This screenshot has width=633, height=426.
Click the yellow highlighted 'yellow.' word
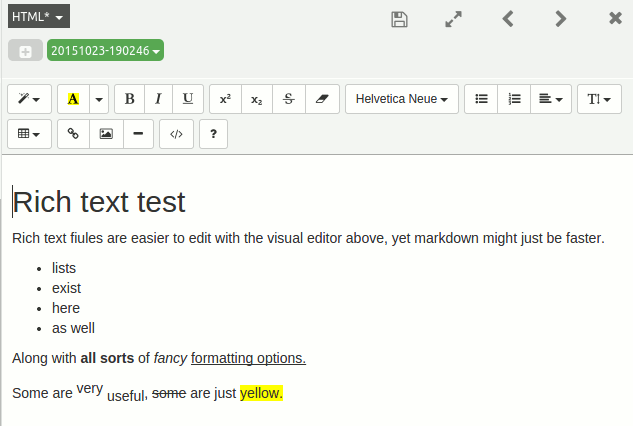click(261, 393)
